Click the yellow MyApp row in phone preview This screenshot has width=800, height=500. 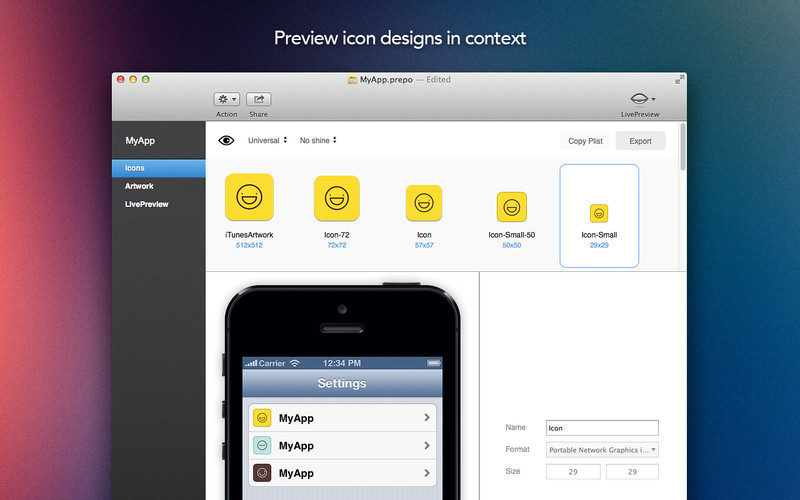click(x=342, y=418)
